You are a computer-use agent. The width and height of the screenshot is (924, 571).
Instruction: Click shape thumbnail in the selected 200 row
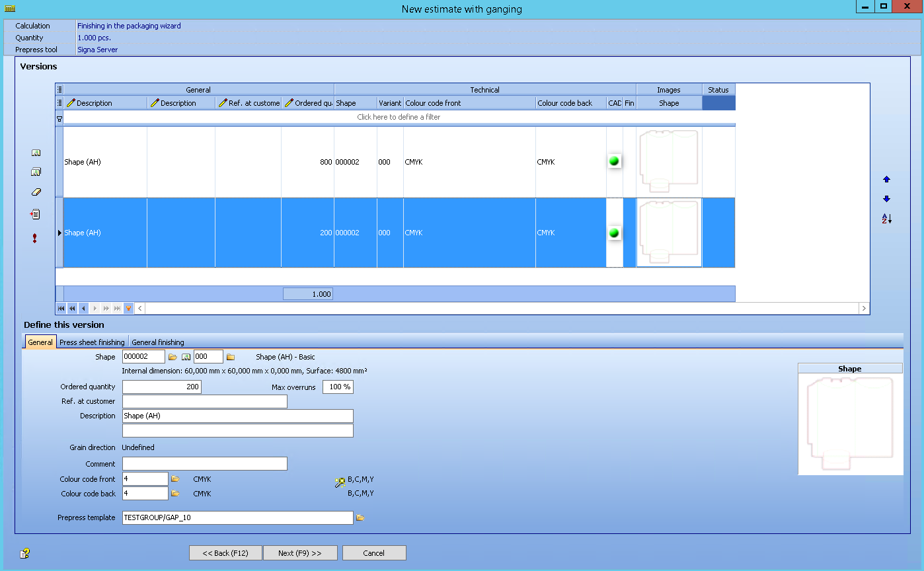coord(669,233)
